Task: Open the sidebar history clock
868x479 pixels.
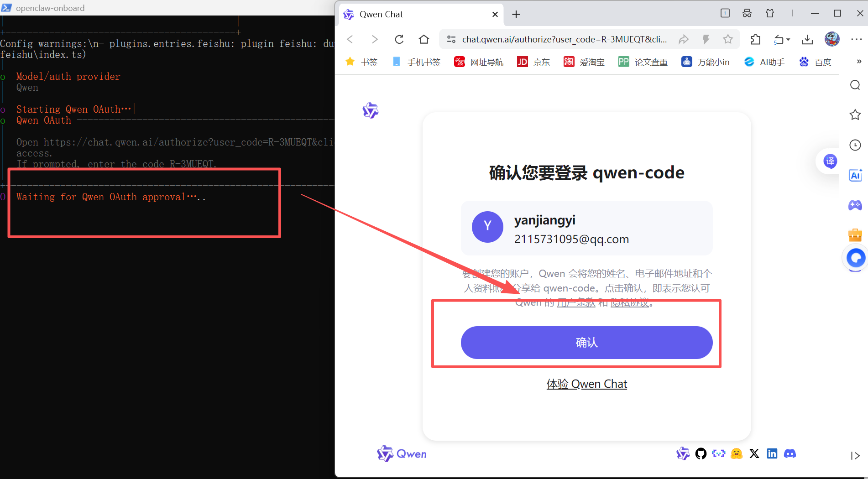Action: tap(855, 145)
